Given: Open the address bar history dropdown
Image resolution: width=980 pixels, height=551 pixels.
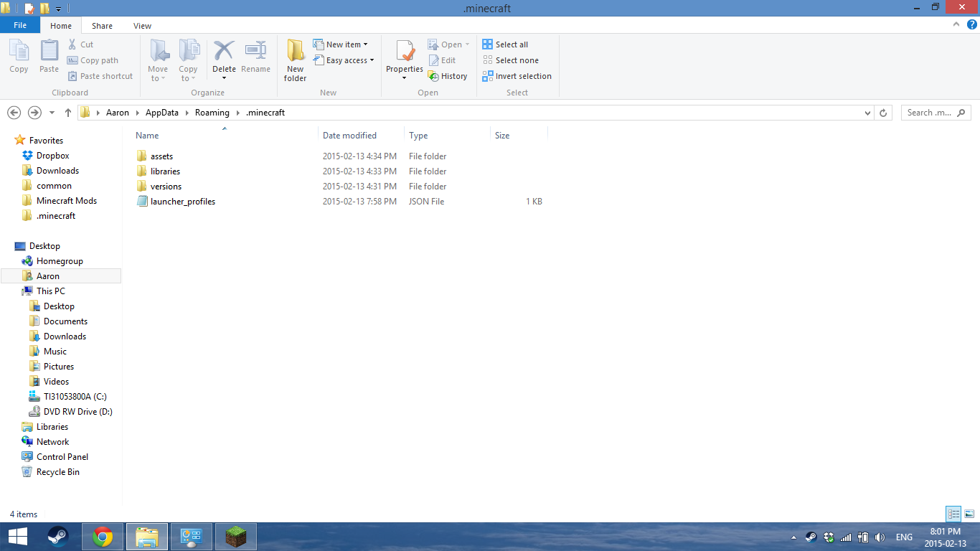Looking at the screenshot, I should (x=867, y=113).
